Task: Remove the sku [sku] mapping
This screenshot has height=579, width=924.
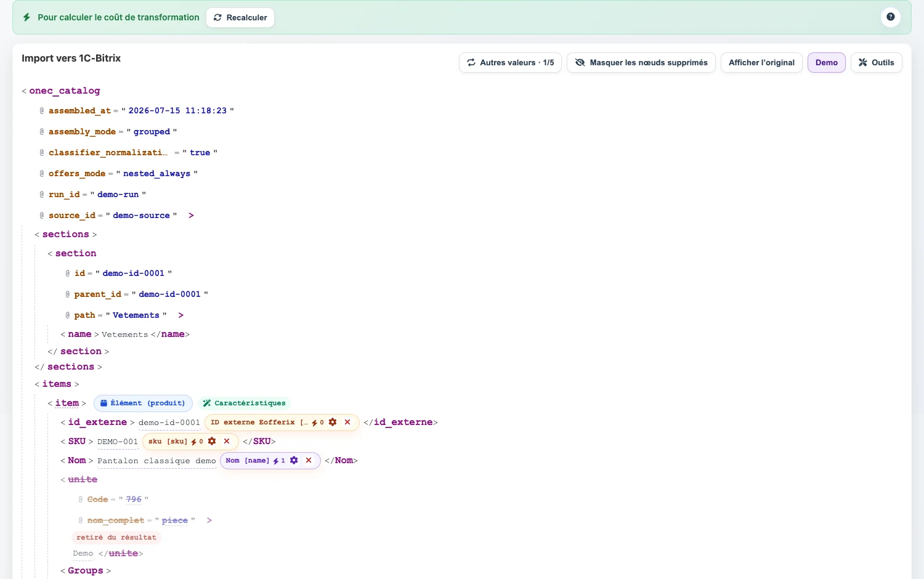Action: tap(227, 441)
